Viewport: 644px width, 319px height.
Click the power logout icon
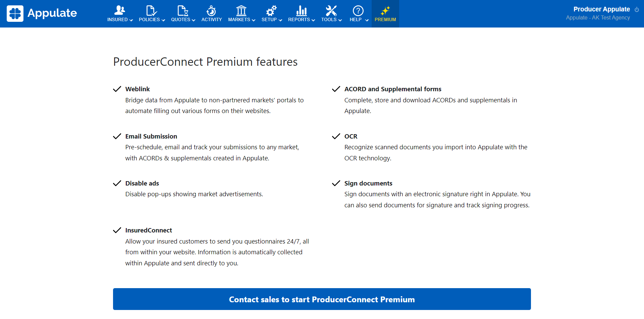pos(637,9)
